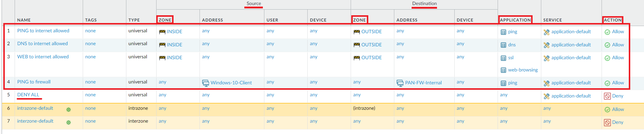
Task: Click the gear icon beside interzone-default
Action: 68,122
